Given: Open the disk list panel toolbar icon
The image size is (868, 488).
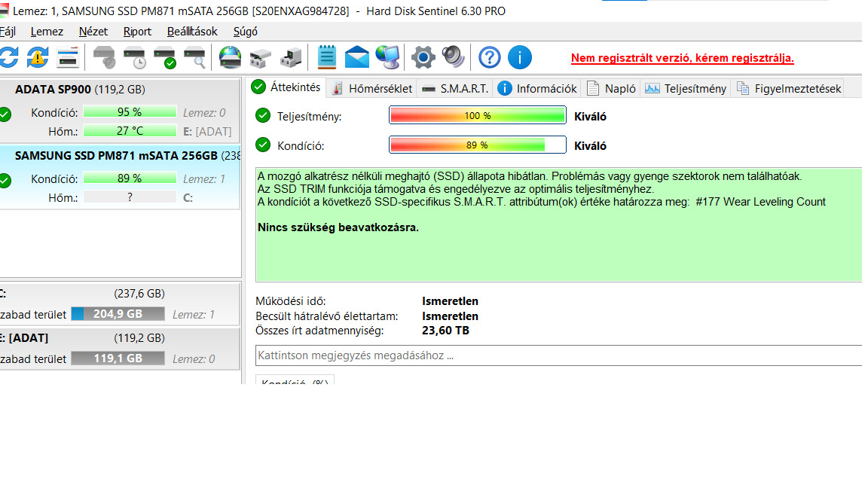Looking at the screenshot, I should (68, 57).
